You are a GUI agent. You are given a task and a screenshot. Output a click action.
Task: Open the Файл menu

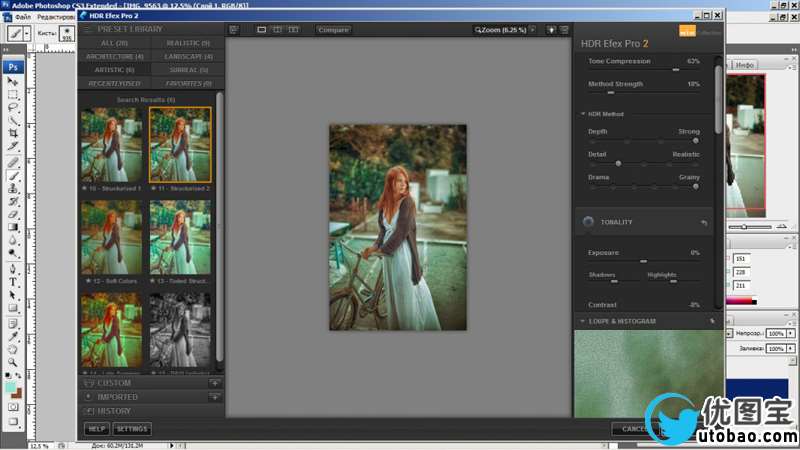point(22,17)
